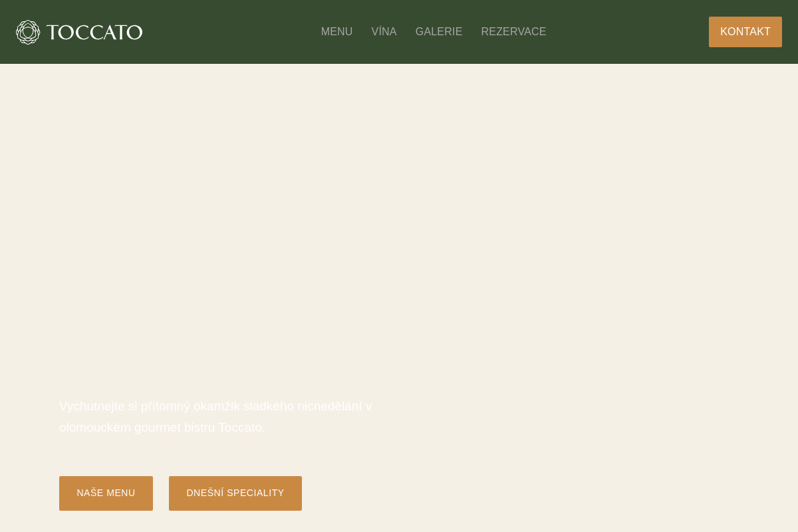
Task: Click the TOCCATO wordmark in the header
Action: coord(94,32)
